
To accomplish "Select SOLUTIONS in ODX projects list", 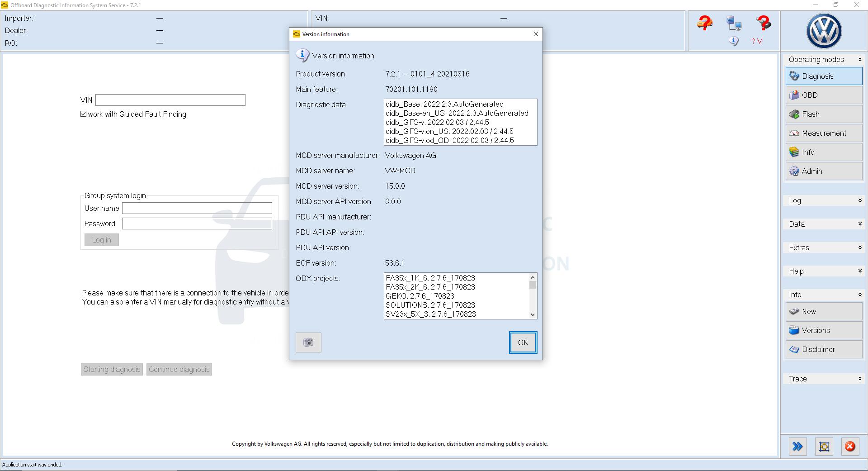I will (x=430, y=305).
